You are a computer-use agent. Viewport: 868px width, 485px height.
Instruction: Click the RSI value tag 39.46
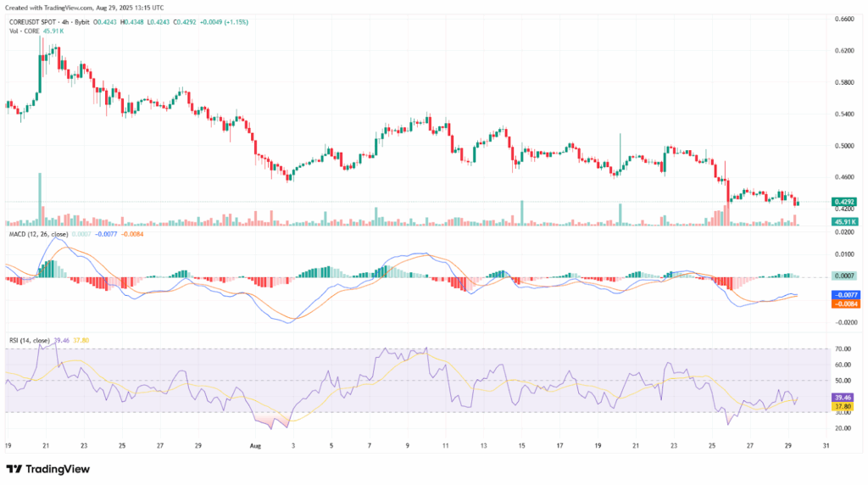click(x=843, y=397)
